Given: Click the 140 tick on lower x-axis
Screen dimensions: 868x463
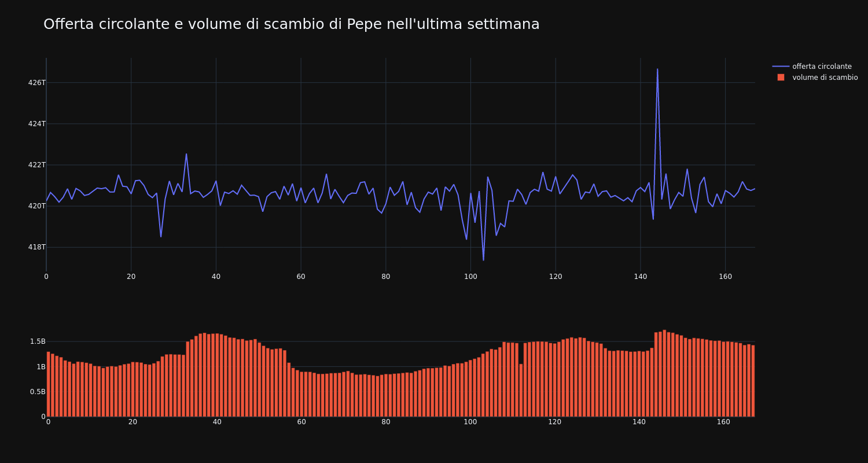Looking at the screenshot, I should coord(639,422).
